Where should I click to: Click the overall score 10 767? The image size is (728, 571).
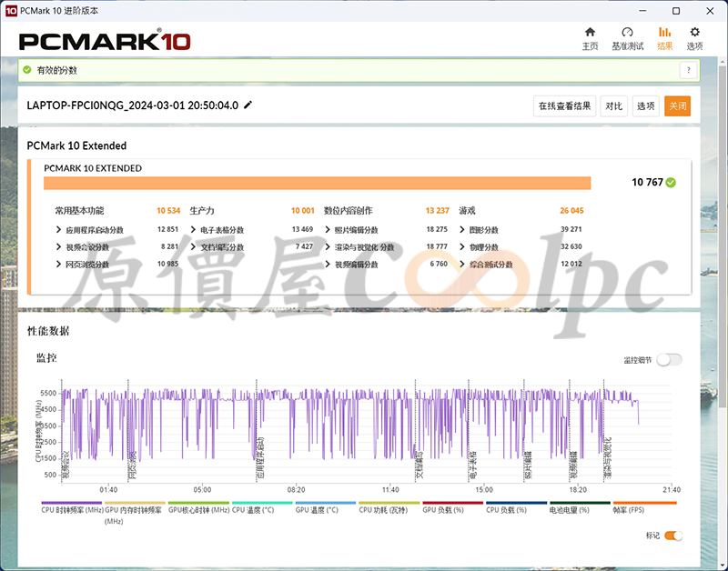point(647,182)
